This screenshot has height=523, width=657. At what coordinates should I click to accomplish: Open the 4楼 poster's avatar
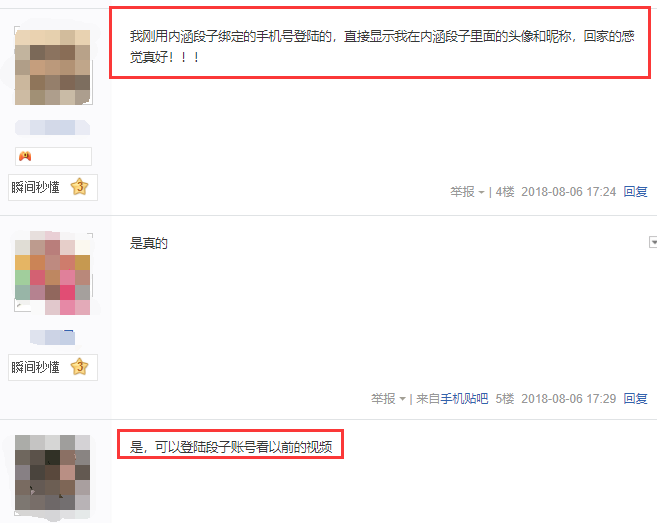tap(53, 67)
